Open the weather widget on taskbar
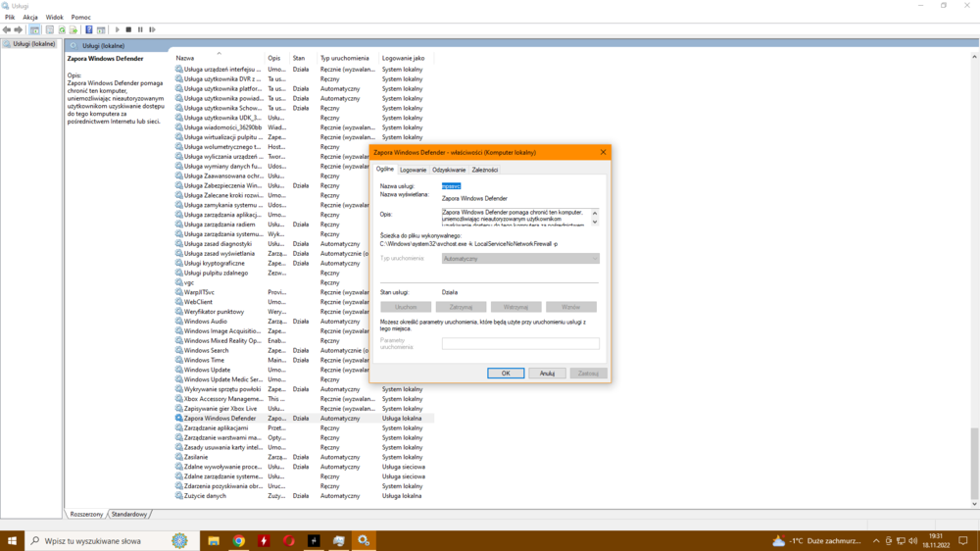The width and height of the screenshot is (980, 551). click(817, 541)
